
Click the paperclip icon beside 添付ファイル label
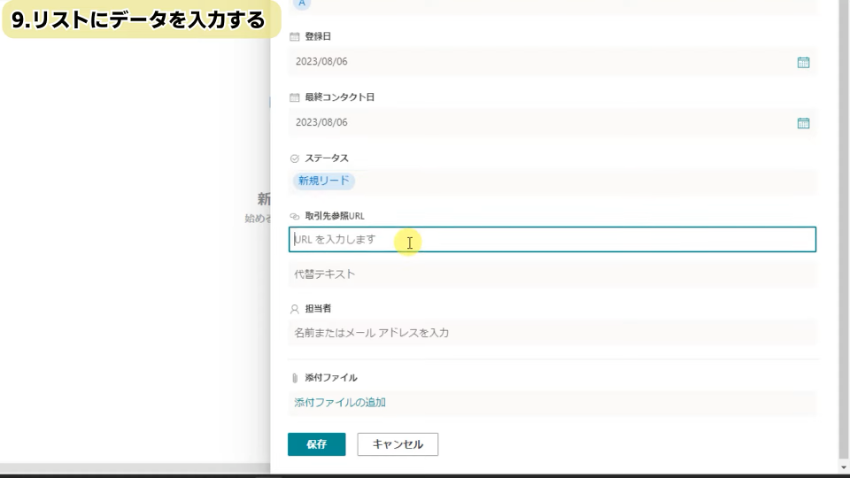click(294, 378)
